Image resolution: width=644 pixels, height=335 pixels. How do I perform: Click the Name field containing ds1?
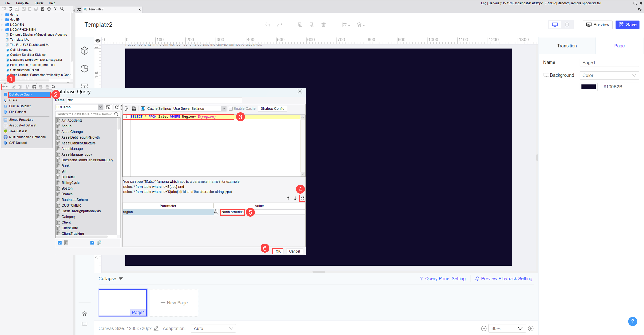[x=154, y=100]
